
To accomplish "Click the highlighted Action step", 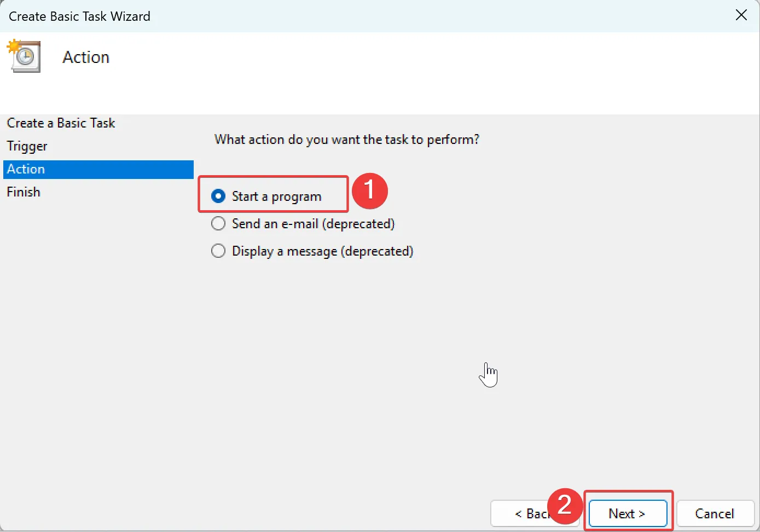I will click(26, 169).
